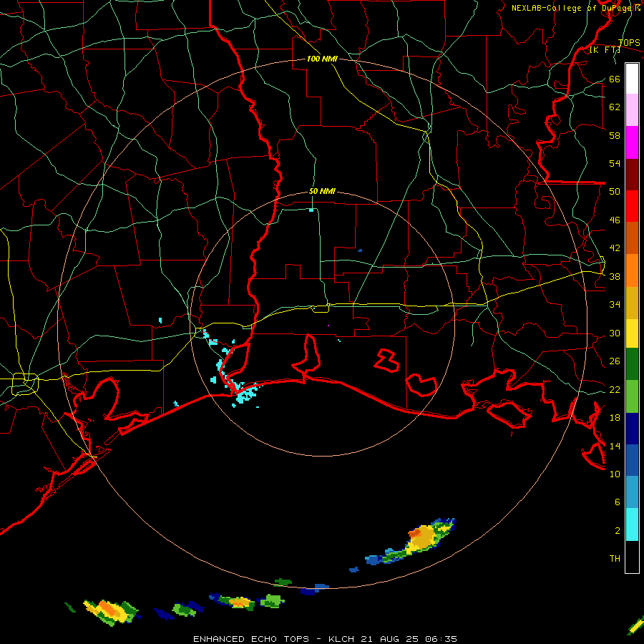Select the dark red legend swatch
Viewport: 644px width, 644px height.
[x=632, y=175]
